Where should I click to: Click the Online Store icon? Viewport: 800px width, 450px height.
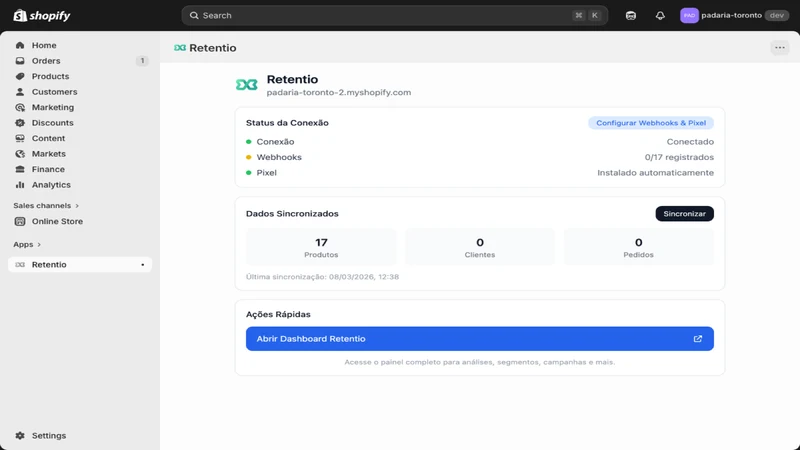pos(20,221)
